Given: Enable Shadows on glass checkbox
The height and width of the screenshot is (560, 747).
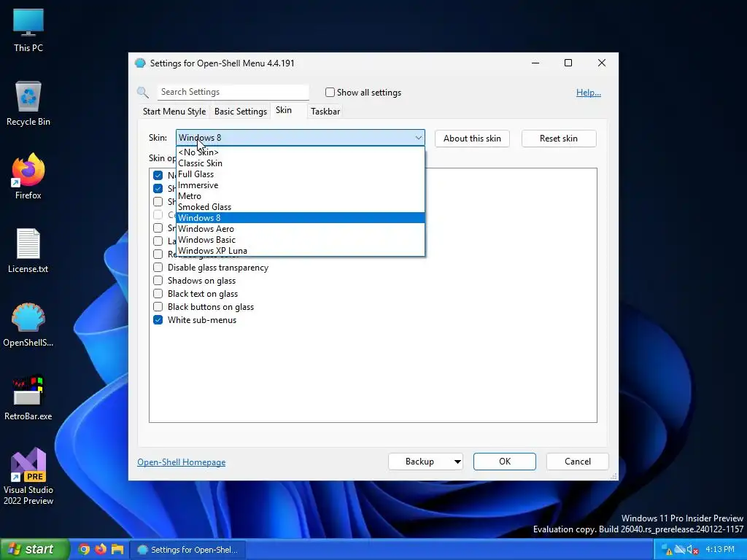Looking at the screenshot, I should (158, 281).
